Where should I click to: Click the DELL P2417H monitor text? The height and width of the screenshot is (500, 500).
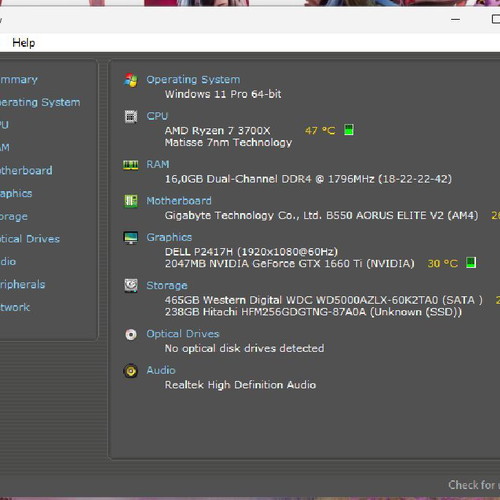[251, 252]
